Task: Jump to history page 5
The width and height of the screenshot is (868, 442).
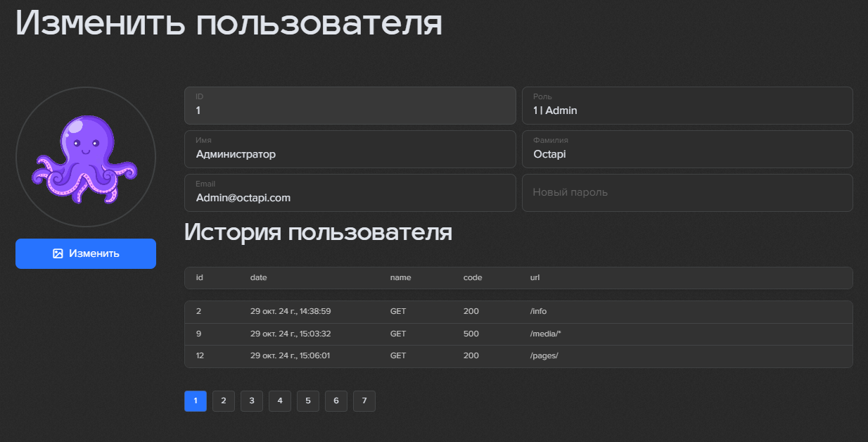Action: [308, 401]
